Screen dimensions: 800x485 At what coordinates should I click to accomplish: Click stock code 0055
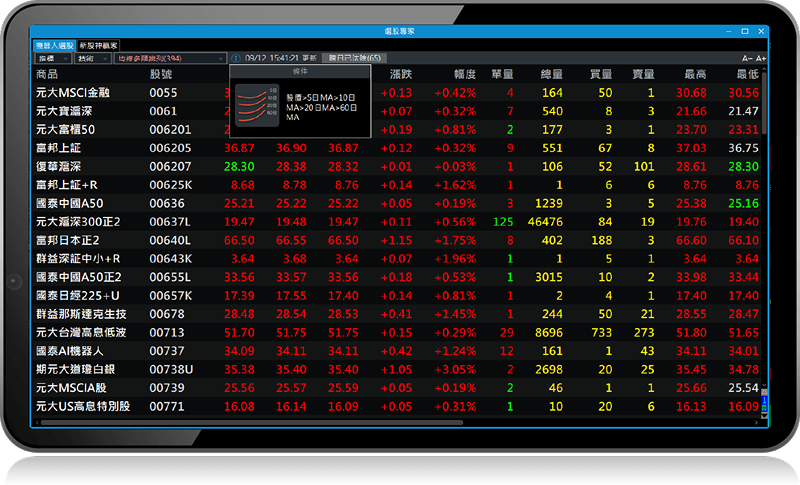[x=163, y=93]
